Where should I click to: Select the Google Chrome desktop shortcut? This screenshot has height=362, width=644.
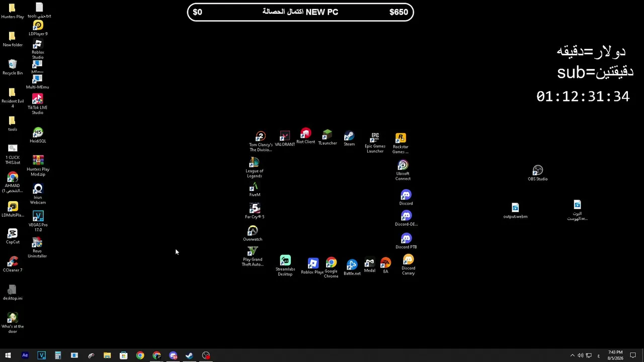331,268
